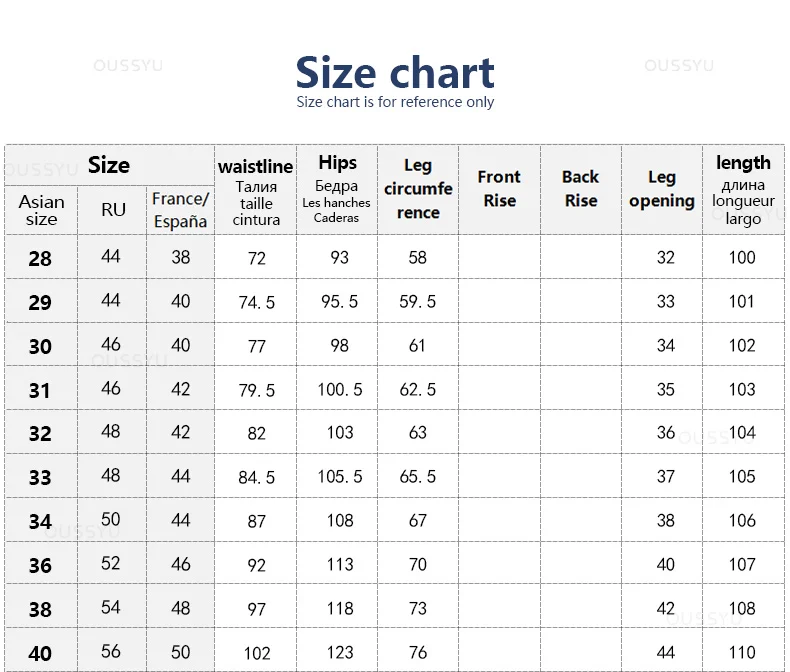This screenshot has width=790, height=672.
Task: Click the 'Back Rise' column header
Action: 580,188
